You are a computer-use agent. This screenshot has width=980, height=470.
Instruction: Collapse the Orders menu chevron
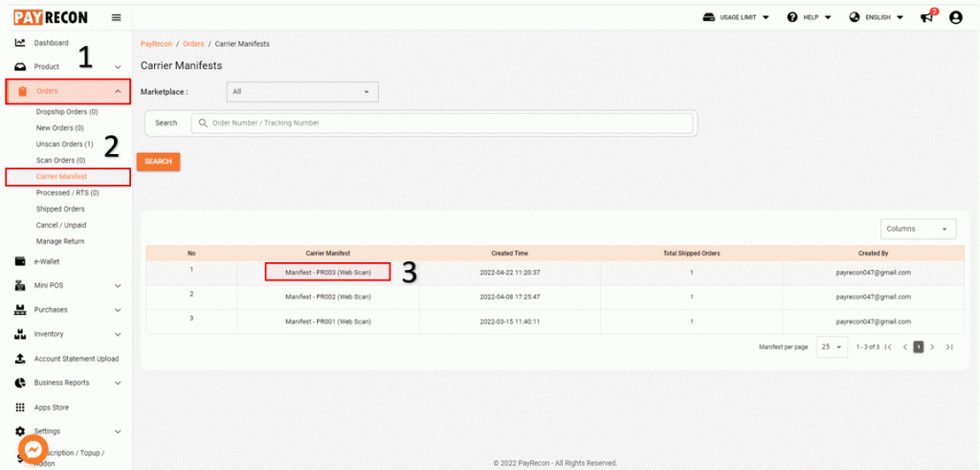tap(118, 91)
